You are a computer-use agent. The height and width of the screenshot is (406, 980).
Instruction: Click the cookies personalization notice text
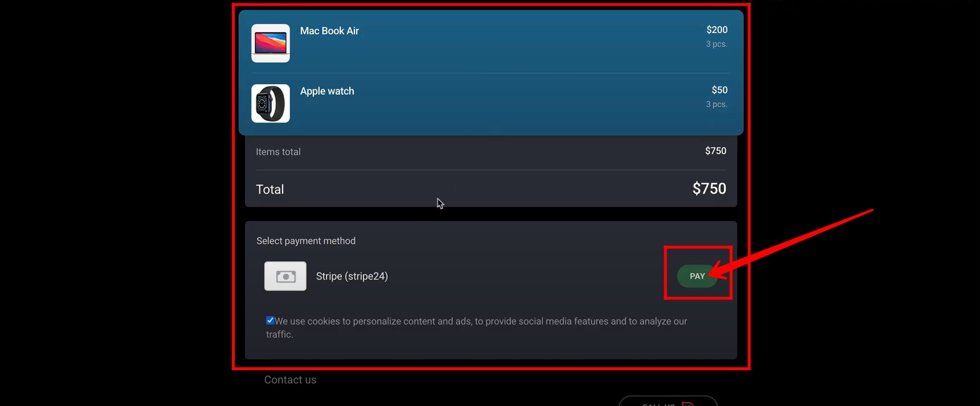pyautogui.click(x=480, y=322)
